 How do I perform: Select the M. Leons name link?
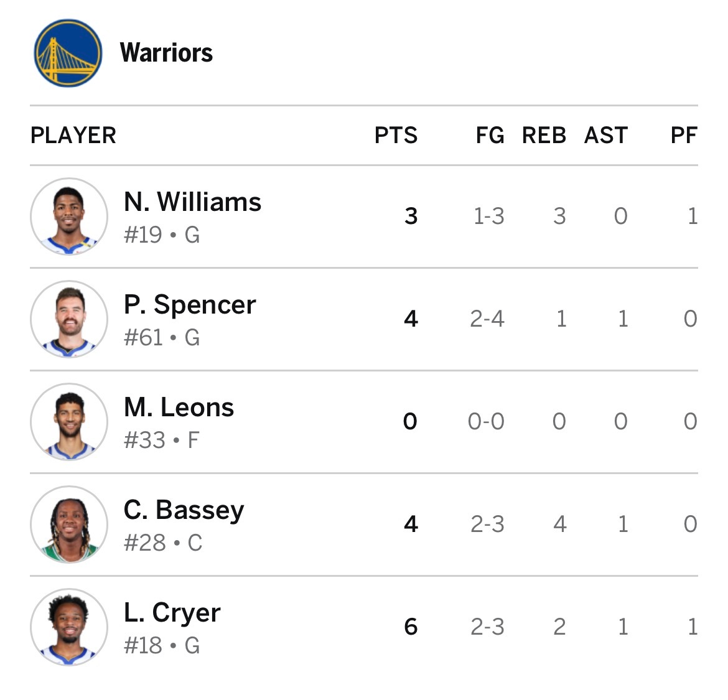179,408
